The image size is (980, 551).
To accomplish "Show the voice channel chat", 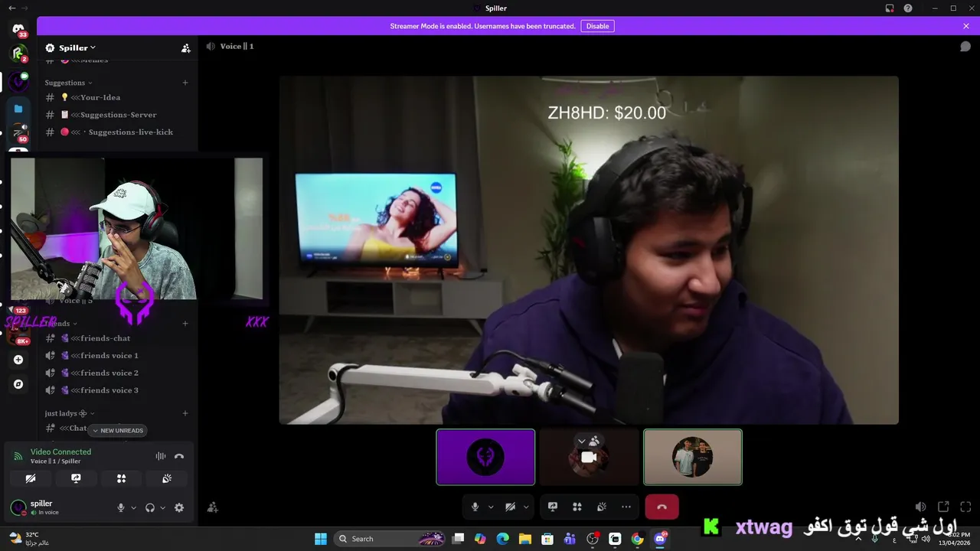I will 965,47.
